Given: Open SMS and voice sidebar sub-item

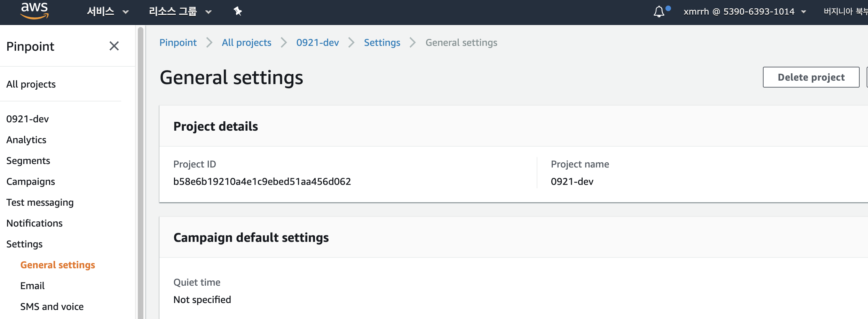Looking at the screenshot, I should [52, 306].
